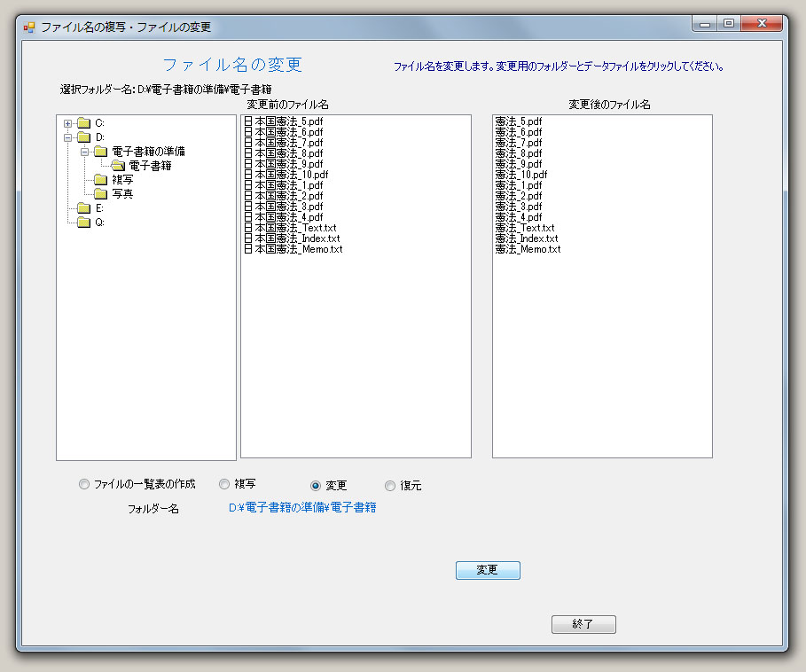Select 憲法_Memo.txt in the after list
This screenshot has height=672, width=806.
(x=528, y=249)
